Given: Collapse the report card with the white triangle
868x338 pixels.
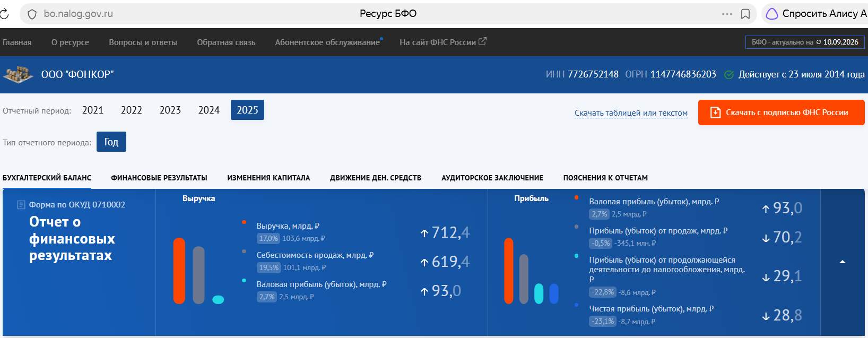Looking at the screenshot, I should click(843, 262).
